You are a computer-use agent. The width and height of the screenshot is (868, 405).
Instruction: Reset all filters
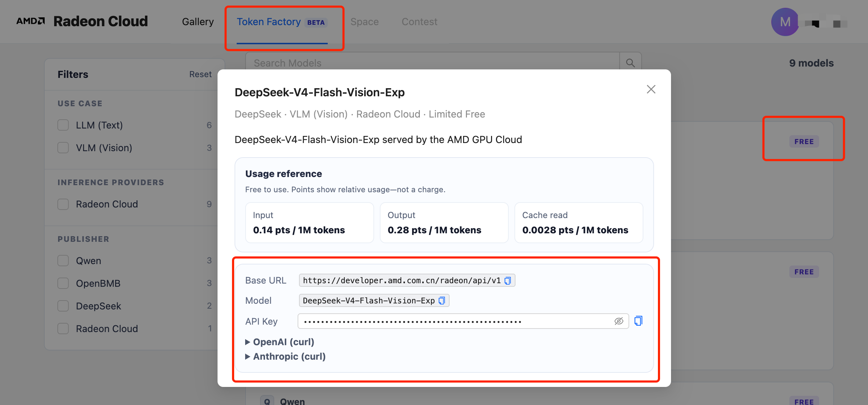[x=200, y=74]
